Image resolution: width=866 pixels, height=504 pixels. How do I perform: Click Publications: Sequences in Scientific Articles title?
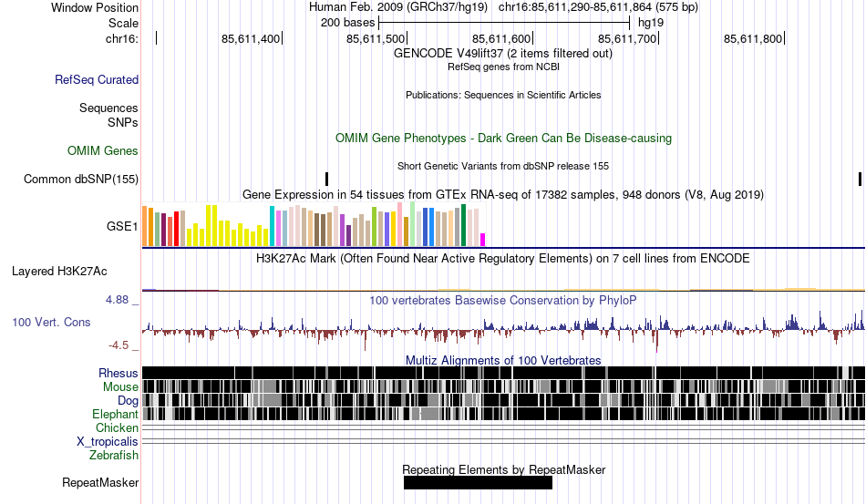tap(503, 95)
